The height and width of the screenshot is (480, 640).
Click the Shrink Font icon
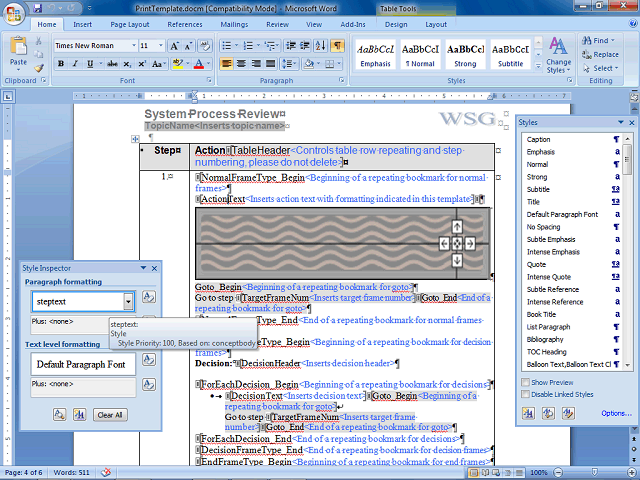click(188, 46)
